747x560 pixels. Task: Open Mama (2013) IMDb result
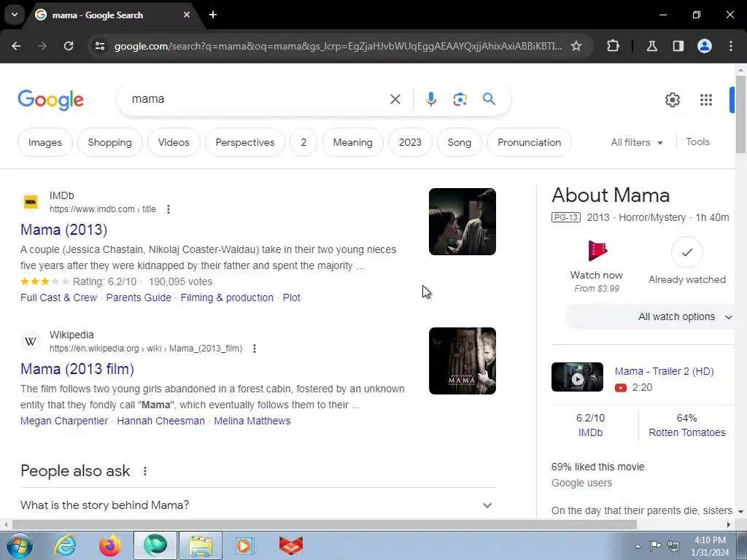[64, 230]
